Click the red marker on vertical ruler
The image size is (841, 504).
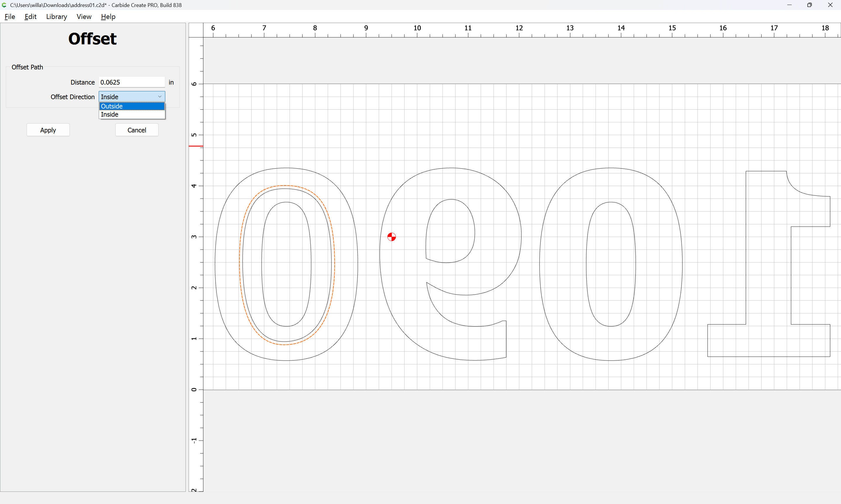(196, 146)
